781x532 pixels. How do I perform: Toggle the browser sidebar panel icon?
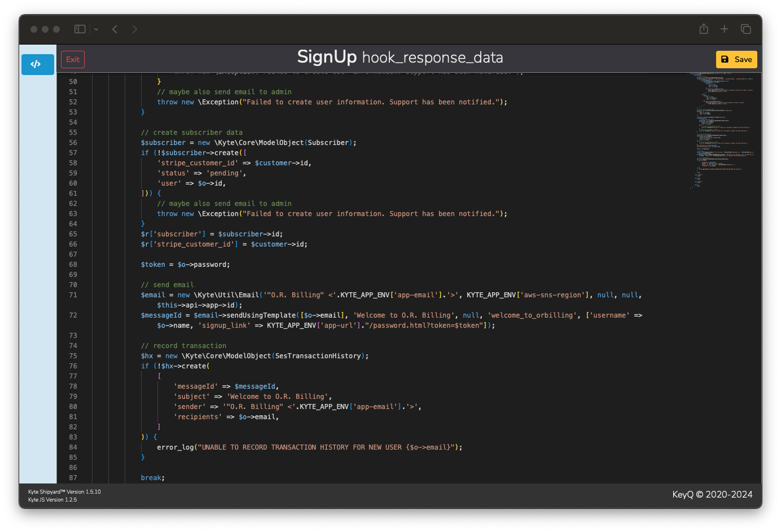pyautogui.click(x=80, y=29)
